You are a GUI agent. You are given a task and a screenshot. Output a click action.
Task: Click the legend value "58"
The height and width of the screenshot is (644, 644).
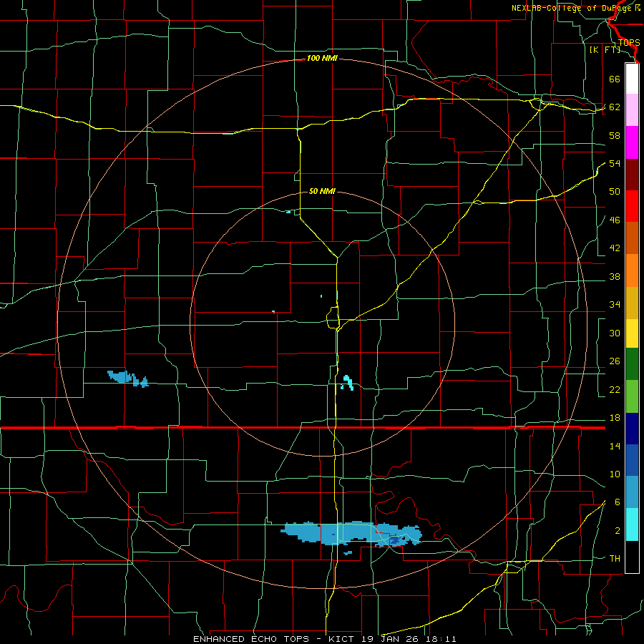click(615, 135)
